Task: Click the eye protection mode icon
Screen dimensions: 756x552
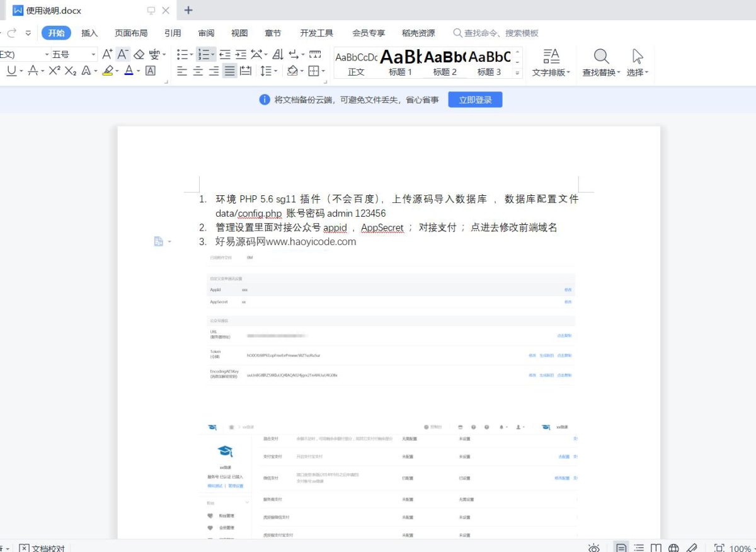Action: click(x=594, y=548)
